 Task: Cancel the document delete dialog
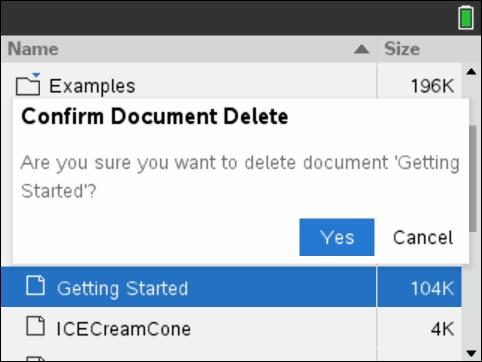[x=423, y=238]
